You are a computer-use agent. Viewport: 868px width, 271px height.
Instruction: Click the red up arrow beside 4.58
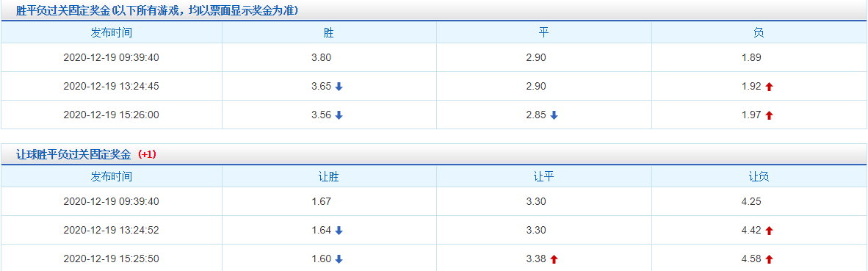pos(768,259)
